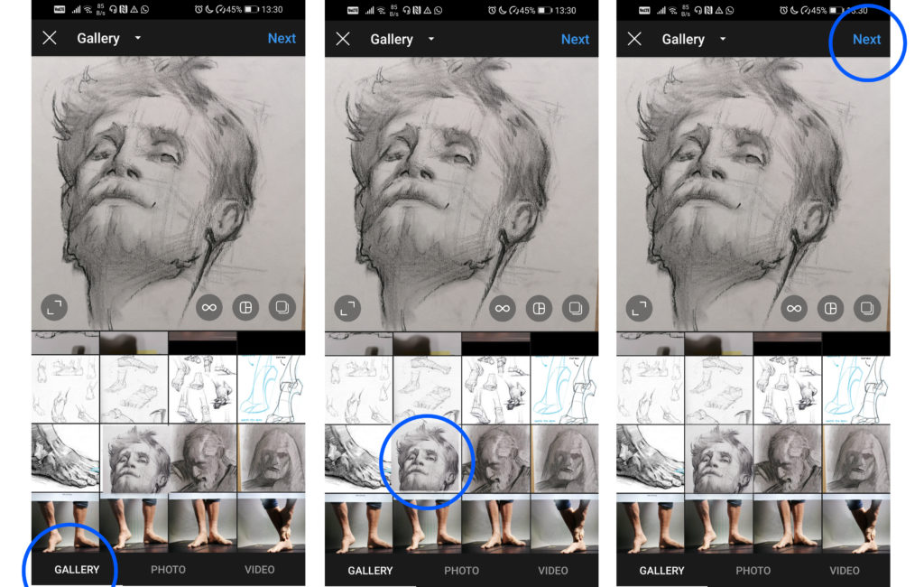The image size is (924, 587).
Task: Tap the large portrait preview in left screenshot
Action: [169, 193]
